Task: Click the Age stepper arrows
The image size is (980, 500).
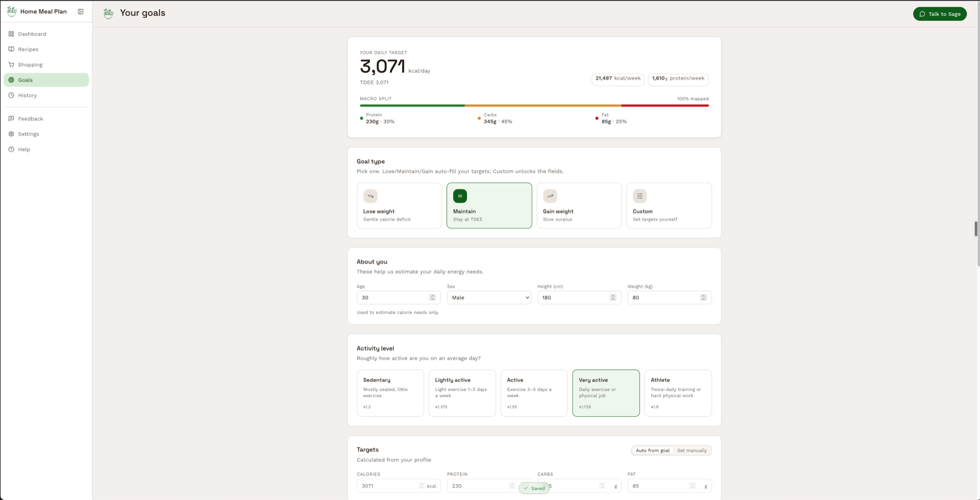Action: coord(432,297)
